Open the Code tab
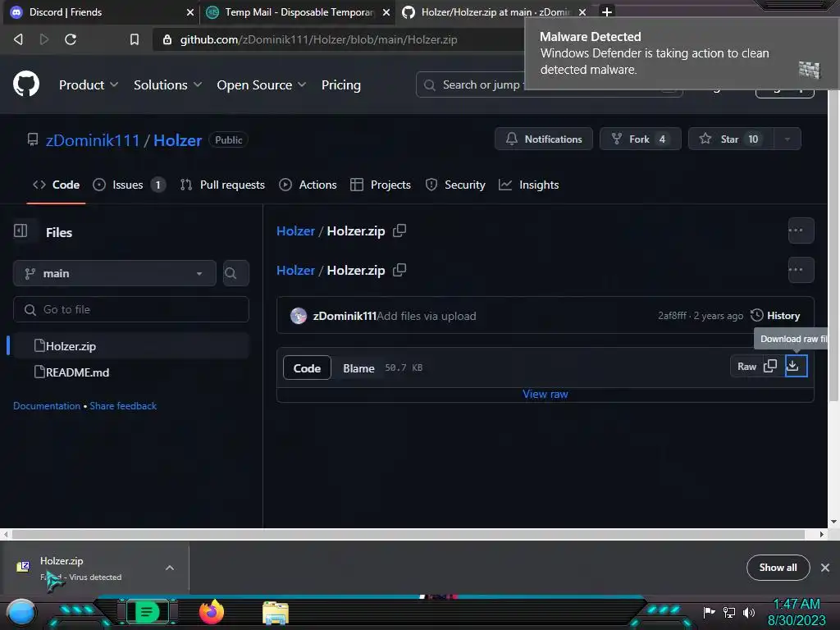The height and width of the screenshot is (630, 840). [57, 185]
